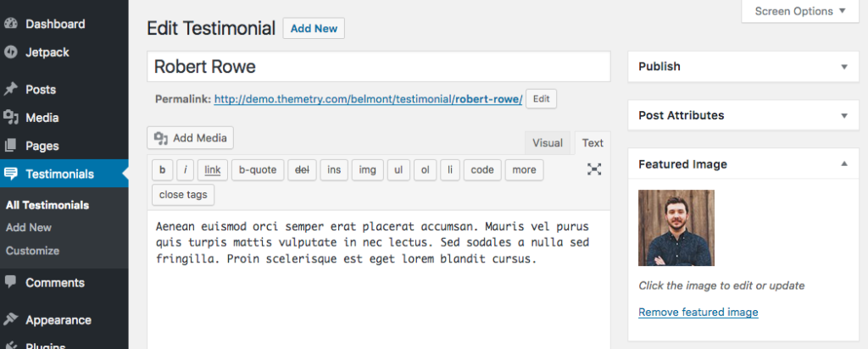Insert bold tag with b button
The image size is (868, 349).
coord(162,169)
